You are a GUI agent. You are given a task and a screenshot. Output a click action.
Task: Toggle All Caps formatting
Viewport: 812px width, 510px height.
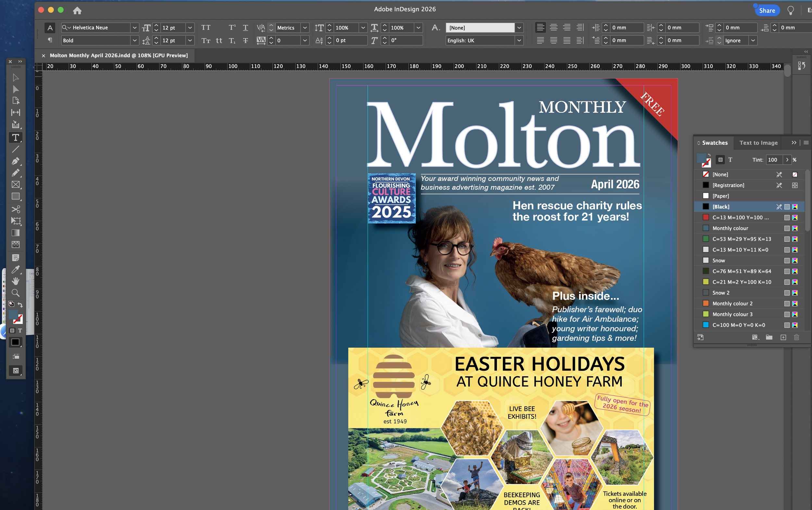pyautogui.click(x=206, y=28)
